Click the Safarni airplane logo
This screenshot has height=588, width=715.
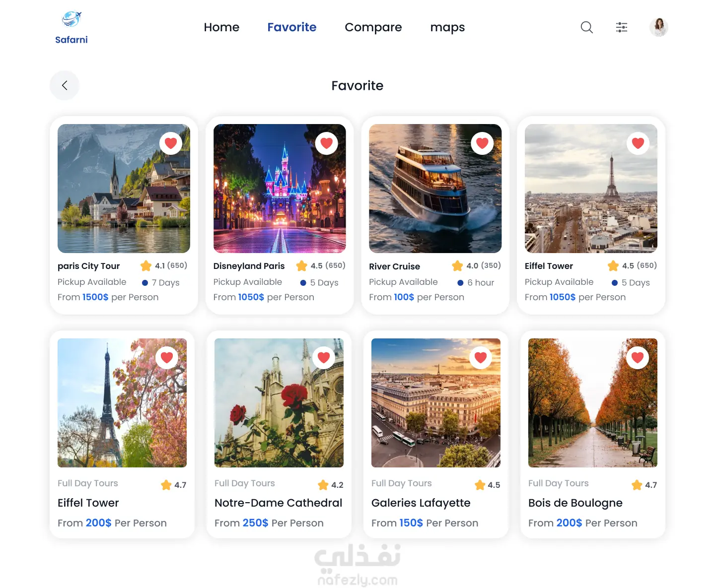[x=71, y=19]
